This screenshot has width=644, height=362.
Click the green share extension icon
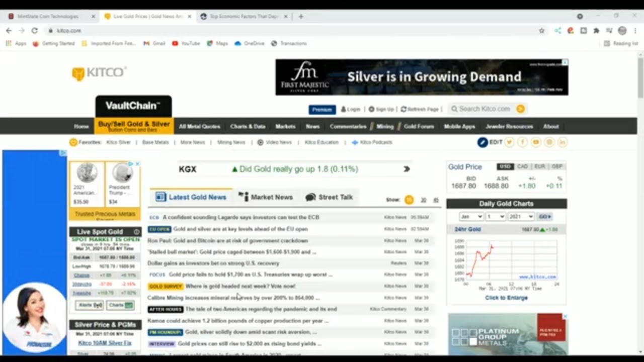pyautogui.click(x=557, y=31)
